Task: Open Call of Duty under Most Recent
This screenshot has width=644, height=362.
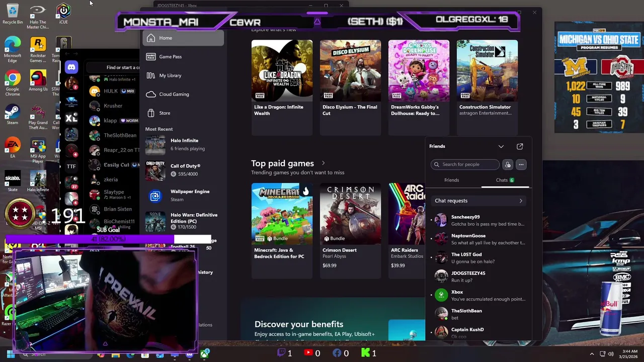Action: pyautogui.click(x=183, y=170)
